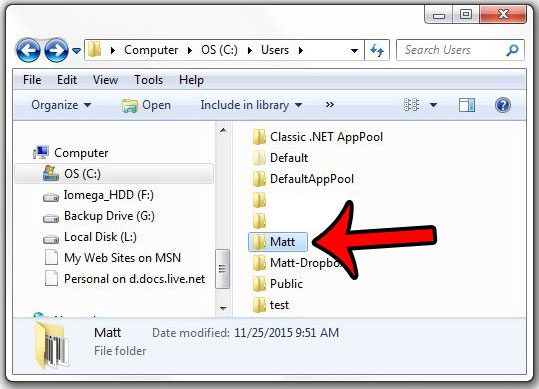Click the Backup Drive (G:) icon
Image resolution: width=539 pixels, height=389 pixels.
tap(51, 218)
